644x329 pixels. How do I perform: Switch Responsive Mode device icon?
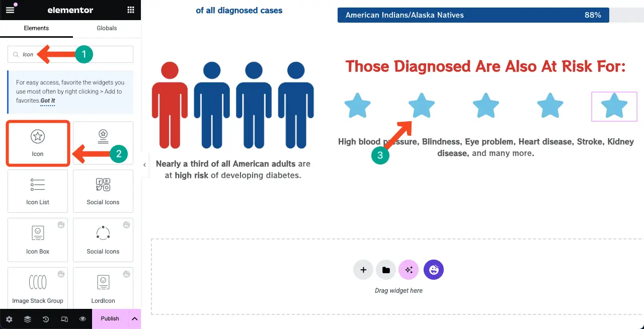click(x=64, y=319)
